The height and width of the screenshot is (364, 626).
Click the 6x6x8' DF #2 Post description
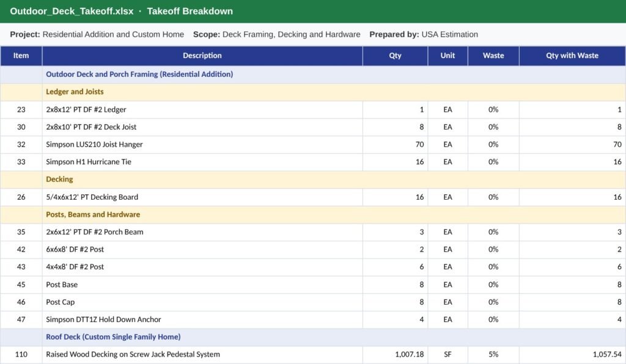202,250
